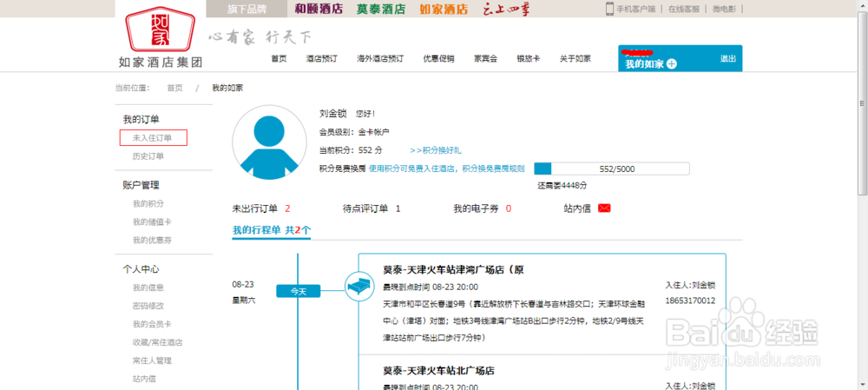Open 云上四季 brand link

506,9
